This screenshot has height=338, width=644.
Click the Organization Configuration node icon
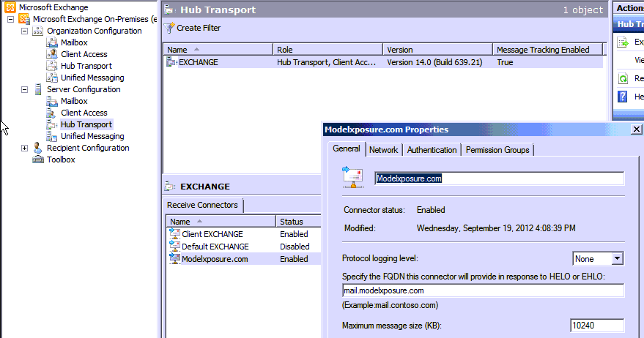coord(38,31)
